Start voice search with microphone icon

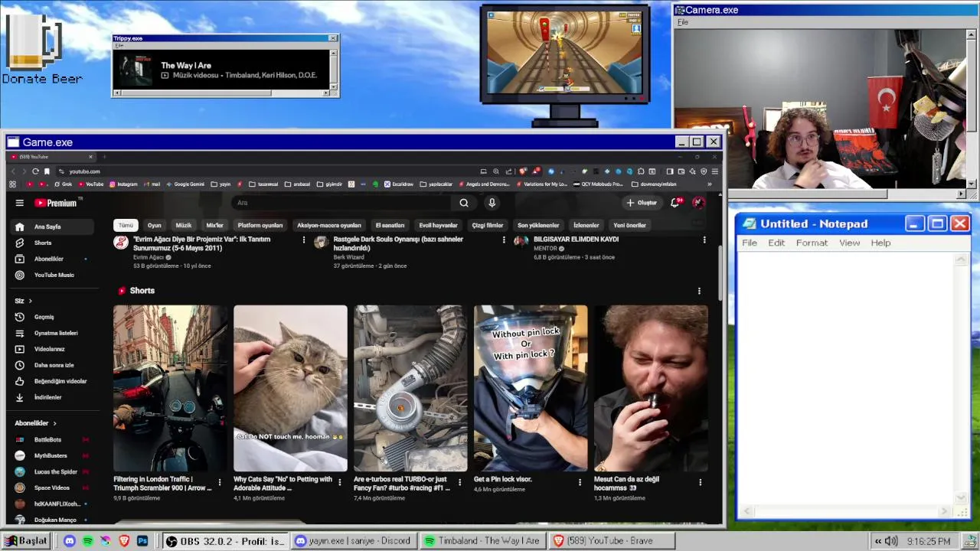(x=492, y=203)
